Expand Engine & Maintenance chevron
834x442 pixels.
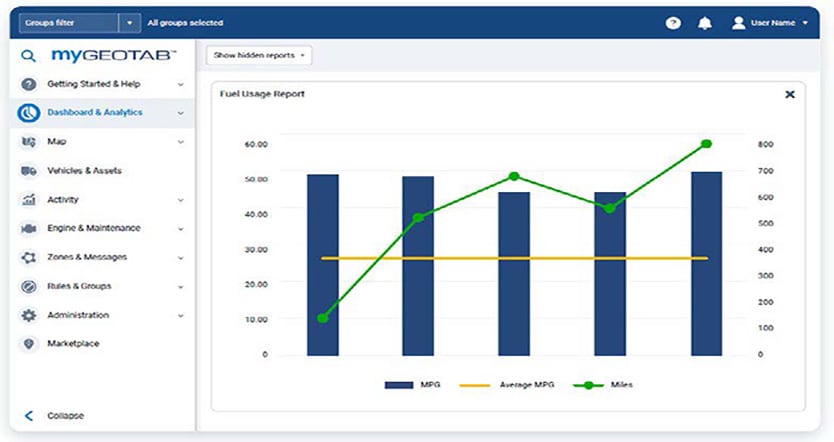pos(181,229)
